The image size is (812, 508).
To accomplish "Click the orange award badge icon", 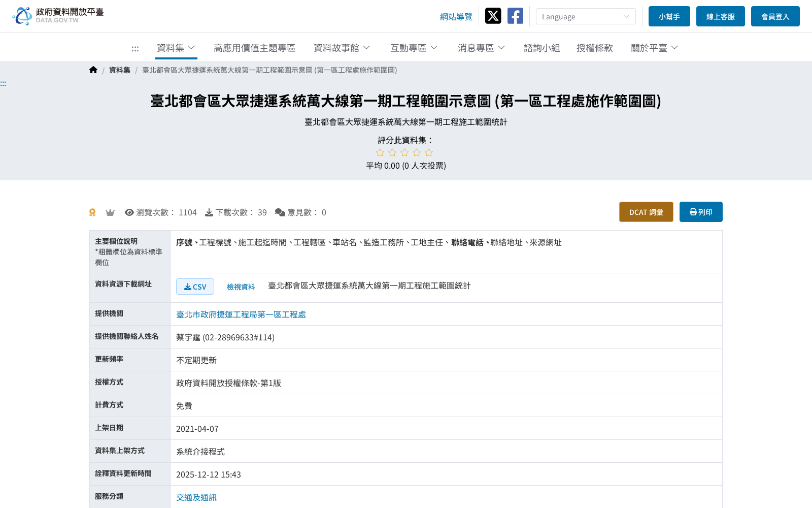I will [x=92, y=212].
